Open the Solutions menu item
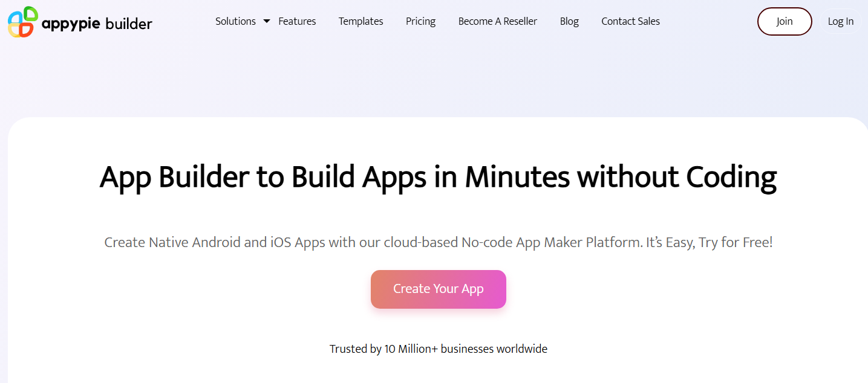The height and width of the screenshot is (383, 868). pyautogui.click(x=235, y=21)
